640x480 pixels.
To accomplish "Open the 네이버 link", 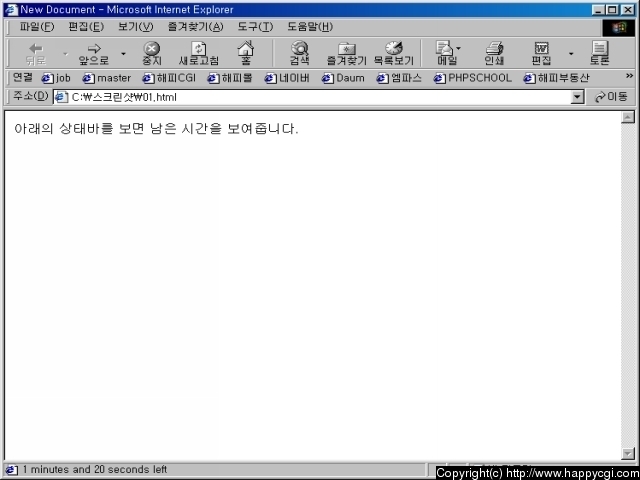I will [x=287, y=78].
